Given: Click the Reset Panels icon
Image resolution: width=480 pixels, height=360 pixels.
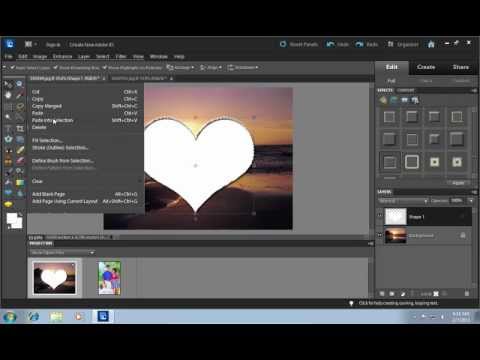Looking at the screenshot, I should pos(283,44).
